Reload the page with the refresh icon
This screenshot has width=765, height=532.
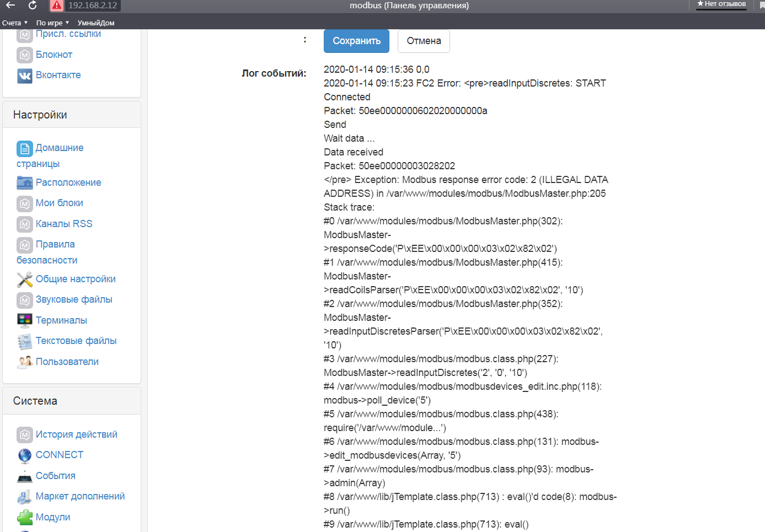point(33,6)
